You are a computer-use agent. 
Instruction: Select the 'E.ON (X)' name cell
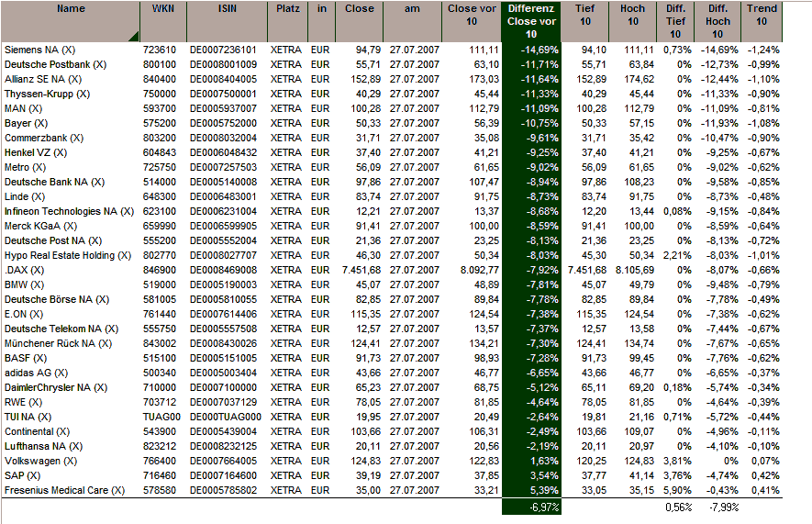click(x=23, y=314)
